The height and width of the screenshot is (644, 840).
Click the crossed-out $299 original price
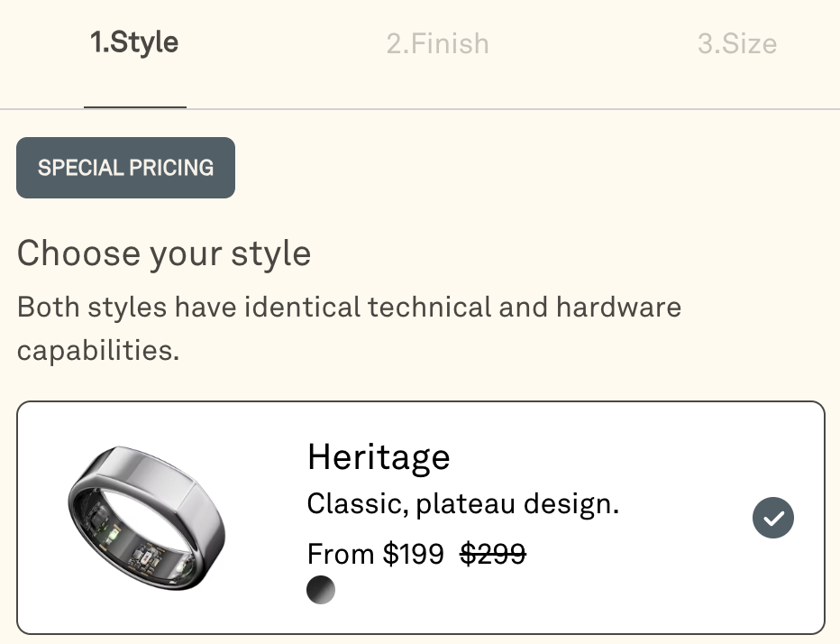point(492,553)
